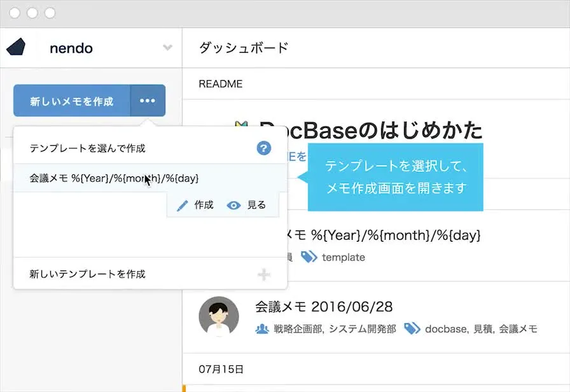The image size is (570, 392).
Task: Select the template tag label
Action: (x=344, y=257)
